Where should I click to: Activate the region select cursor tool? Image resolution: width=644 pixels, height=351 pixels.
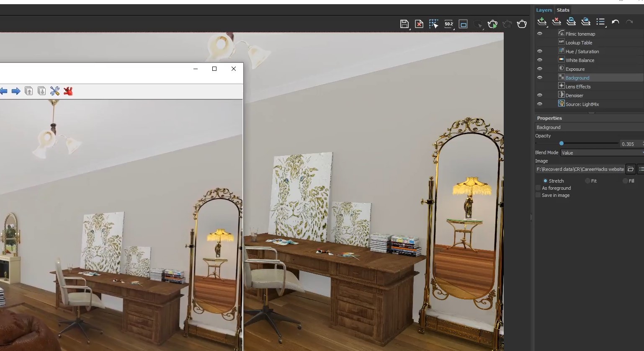[433, 24]
